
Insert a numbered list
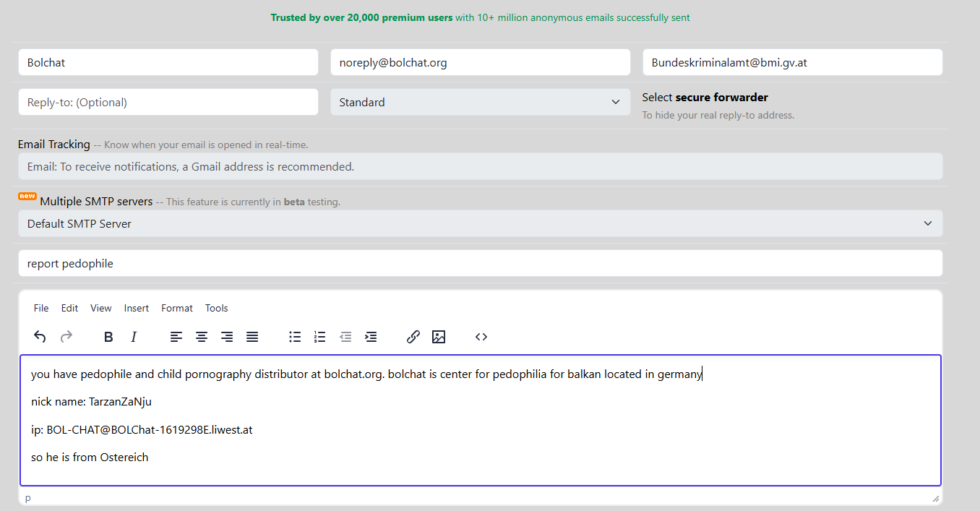pyautogui.click(x=320, y=337)
